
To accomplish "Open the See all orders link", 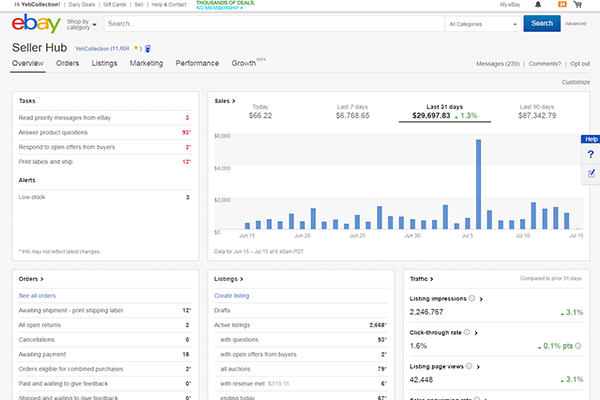I will [x=37, y=296].
